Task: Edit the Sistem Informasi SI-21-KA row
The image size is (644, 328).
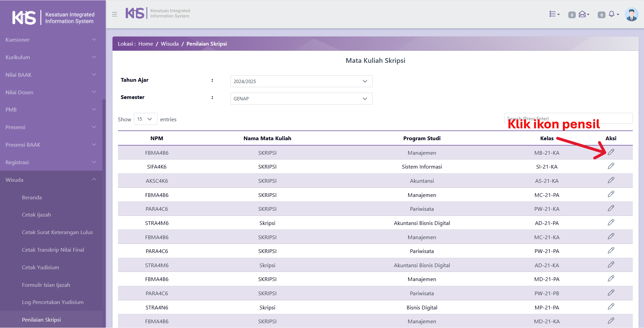Action: point(611,166)
